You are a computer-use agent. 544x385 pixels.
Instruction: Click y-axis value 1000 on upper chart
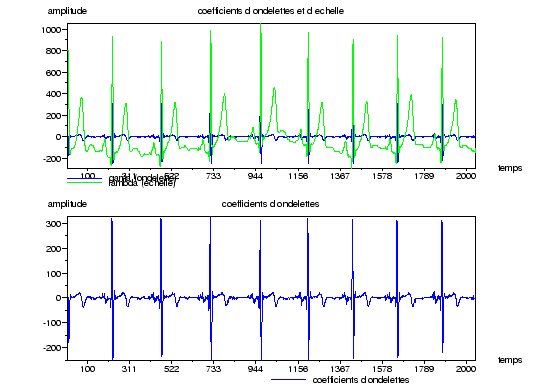(51, 30)
